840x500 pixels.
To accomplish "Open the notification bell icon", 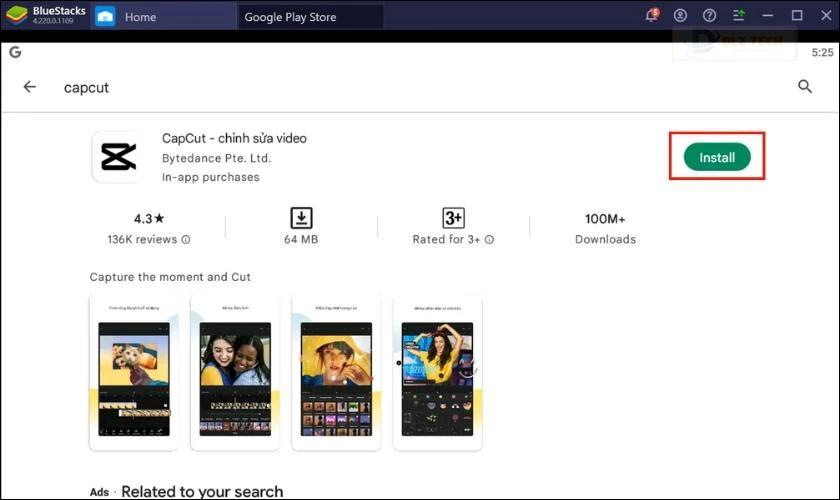I will [x=651, y=15].
